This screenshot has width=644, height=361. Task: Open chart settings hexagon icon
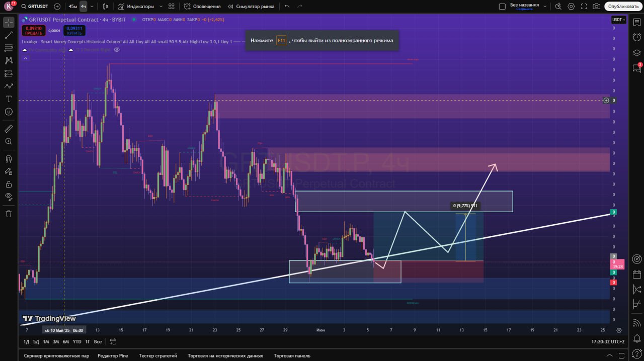point(571,7)
